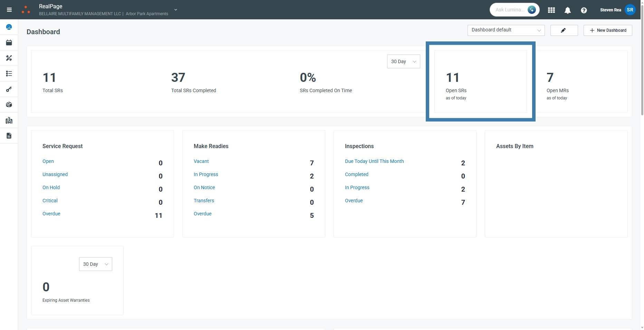Open the Overdue service requests link
The image size is (644, 330).
[51, 214]
